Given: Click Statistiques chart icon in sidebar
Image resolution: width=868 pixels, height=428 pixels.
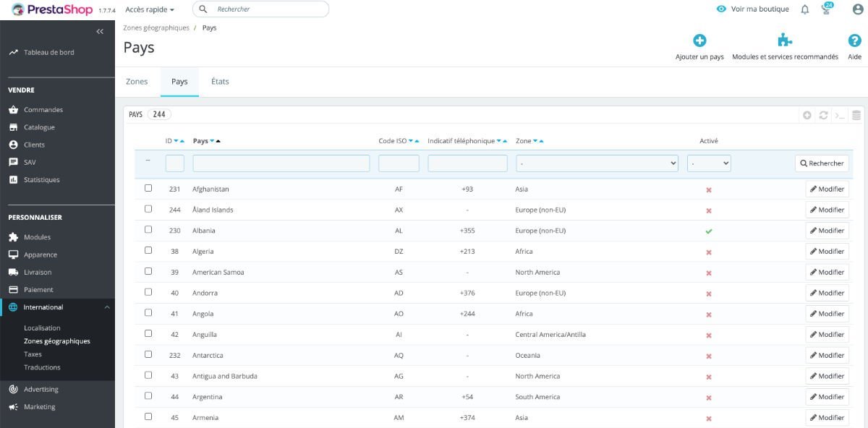Looking at the screenshot, I should pyautogui.click(x=13, y=179).
